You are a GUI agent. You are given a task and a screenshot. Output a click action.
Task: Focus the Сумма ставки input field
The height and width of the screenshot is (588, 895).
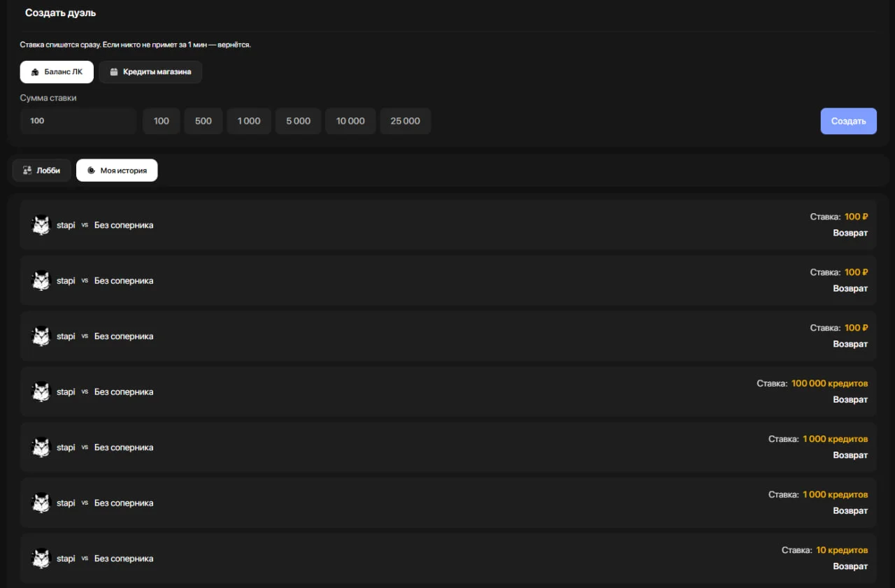pos(78,121)
